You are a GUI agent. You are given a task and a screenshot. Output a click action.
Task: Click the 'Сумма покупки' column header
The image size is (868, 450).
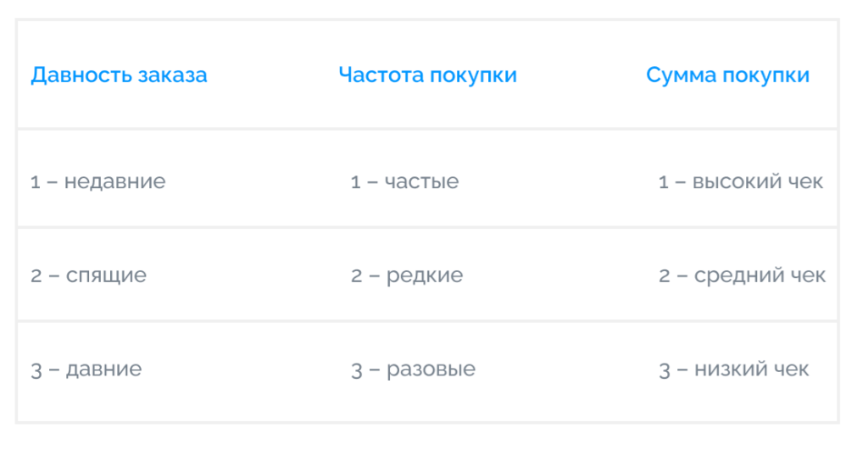(728, 75)
